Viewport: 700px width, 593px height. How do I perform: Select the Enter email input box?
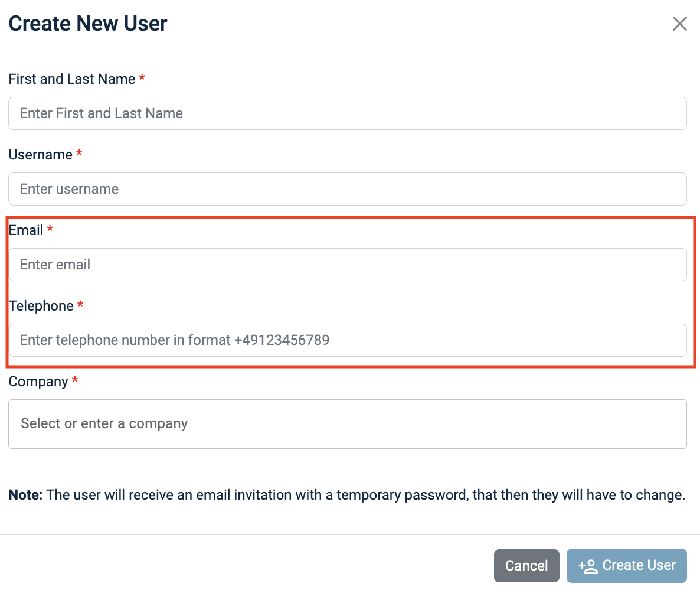pyautogui.click(x=347, y=265)
